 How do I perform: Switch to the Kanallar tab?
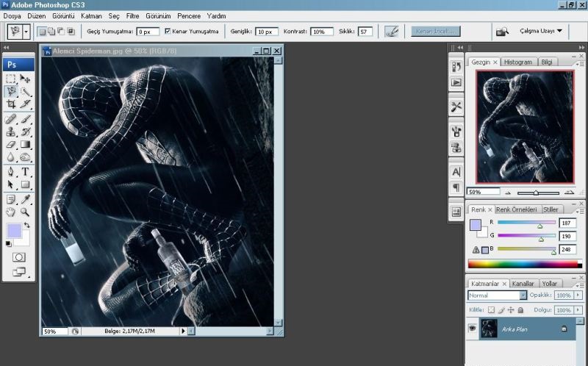coord(523,284)
